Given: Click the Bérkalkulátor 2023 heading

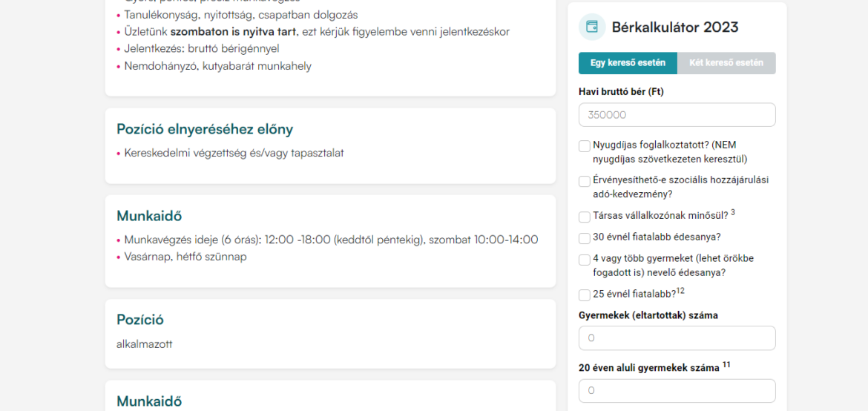Looking at the screenshot, I should coord(675,27).
